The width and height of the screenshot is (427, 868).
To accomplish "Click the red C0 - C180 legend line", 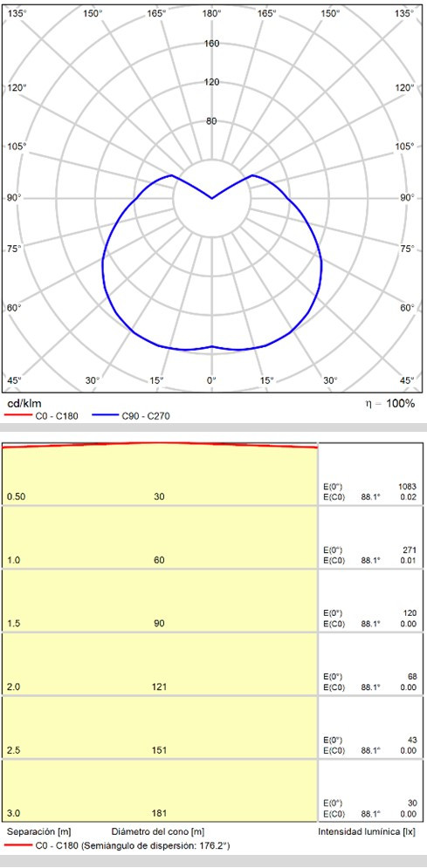I will click(17, 416).
